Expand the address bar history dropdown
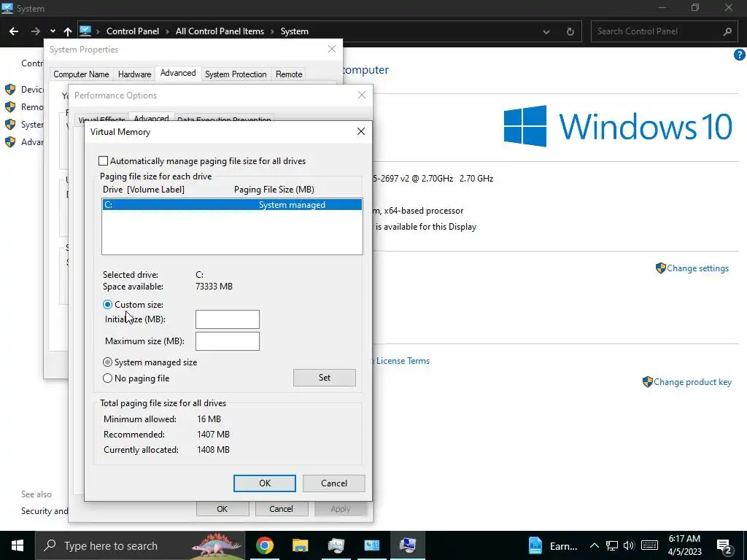Viewport: 747px width, 560px height. pyautogui.click(x=546, y=32)
